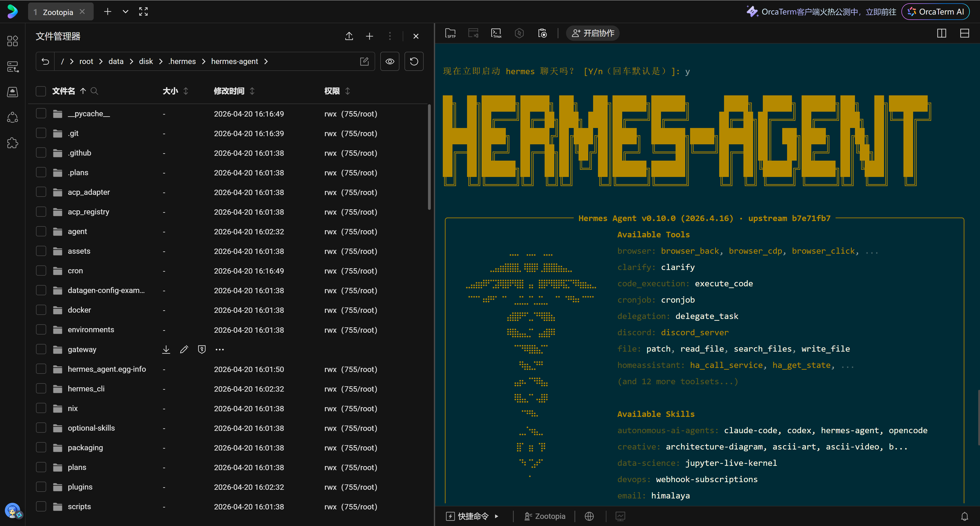This screenshot has width=980, height=526.
Task: Click the plus icon to create new file
Action: pyautogui.click(x=369, y=36)
